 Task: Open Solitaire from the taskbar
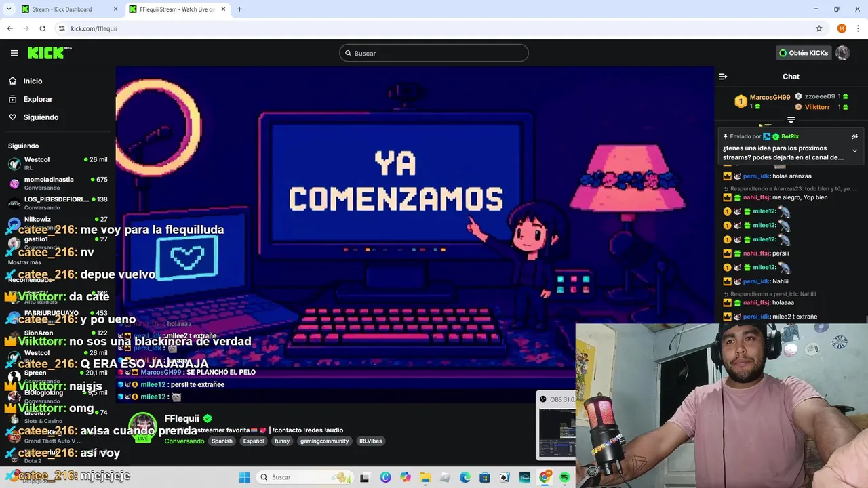click(505, 477)
